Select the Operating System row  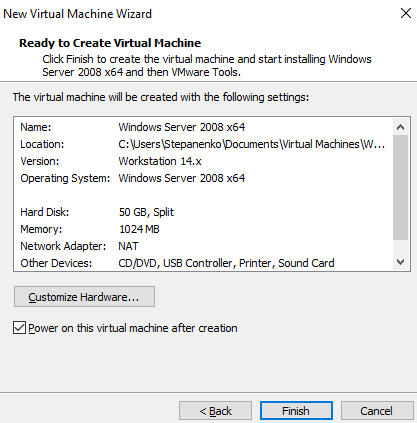tap(203, 178)
